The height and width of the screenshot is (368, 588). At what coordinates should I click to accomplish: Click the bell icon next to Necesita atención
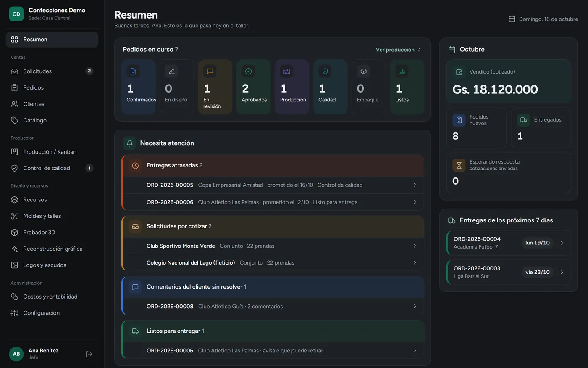click(x=130, y=143)
